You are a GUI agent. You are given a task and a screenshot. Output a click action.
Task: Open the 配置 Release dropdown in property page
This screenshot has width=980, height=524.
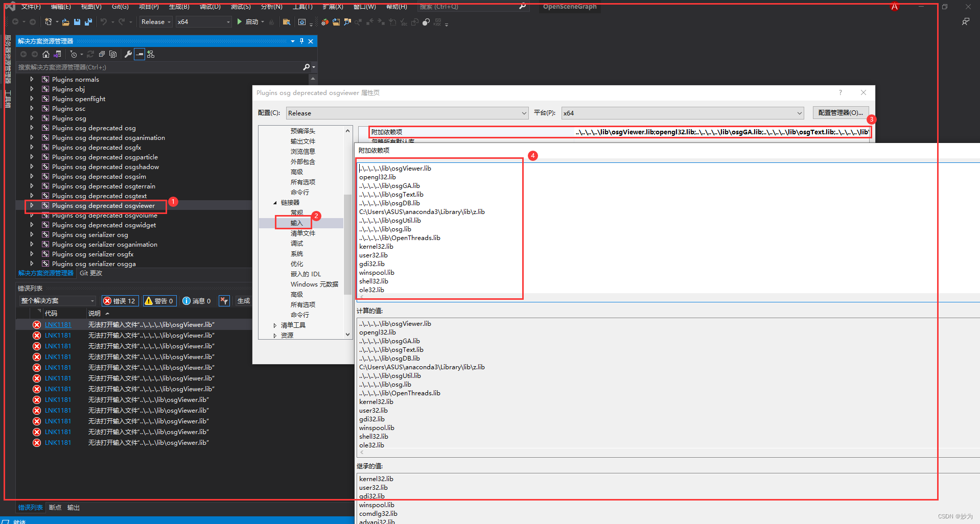(407, 113)
